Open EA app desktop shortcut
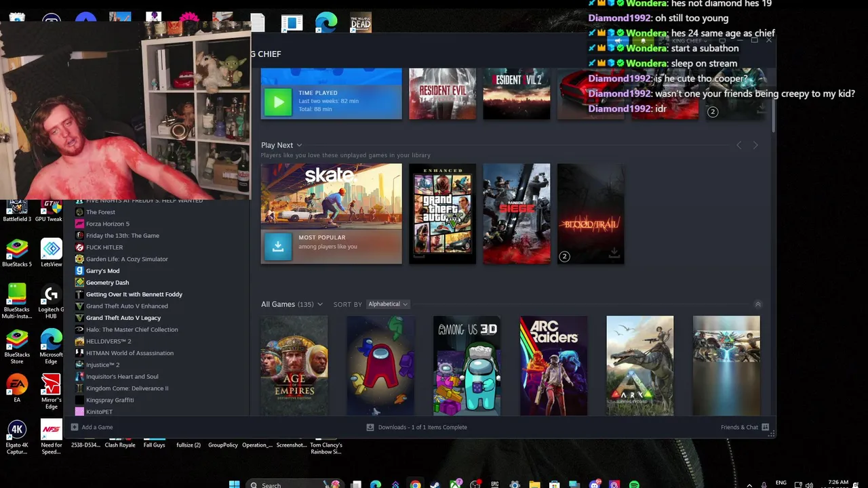868x488 pixels. point(17,388)
